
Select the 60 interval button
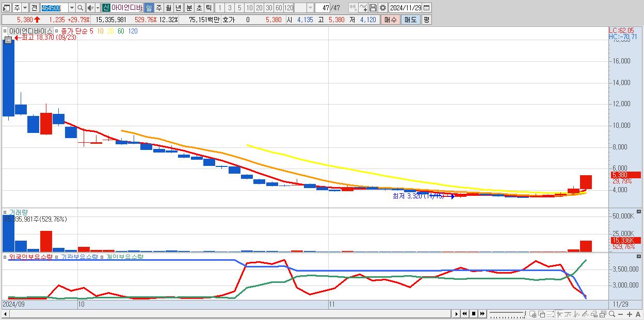278,8
